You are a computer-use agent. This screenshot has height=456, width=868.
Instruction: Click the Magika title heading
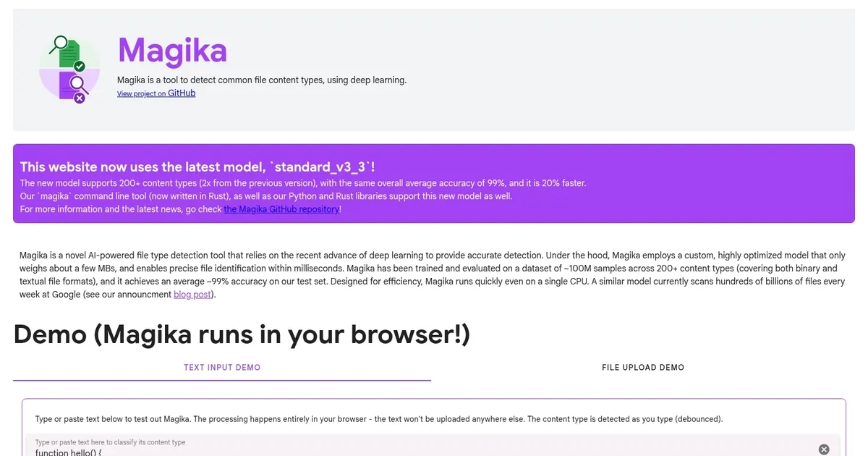pyautogui.click(x=172, y=51)
